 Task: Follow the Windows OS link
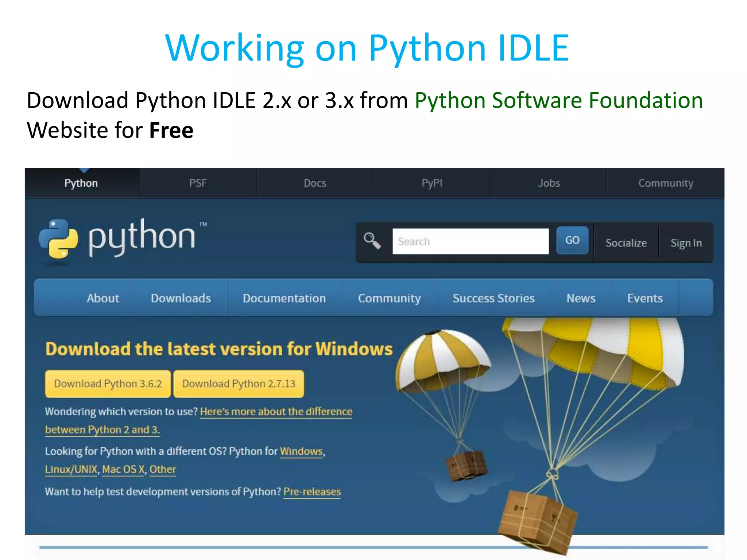301,451
